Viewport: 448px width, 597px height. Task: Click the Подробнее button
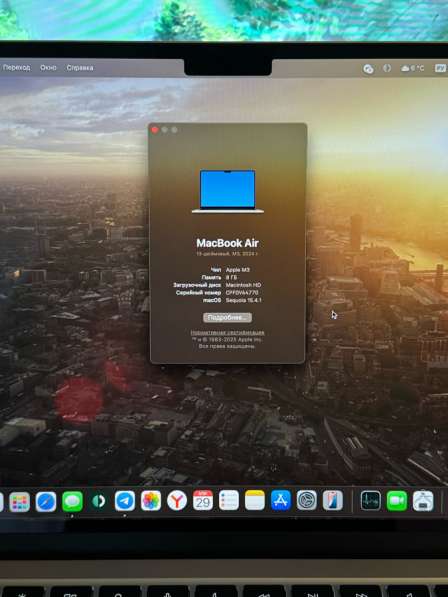click(227, 318)
